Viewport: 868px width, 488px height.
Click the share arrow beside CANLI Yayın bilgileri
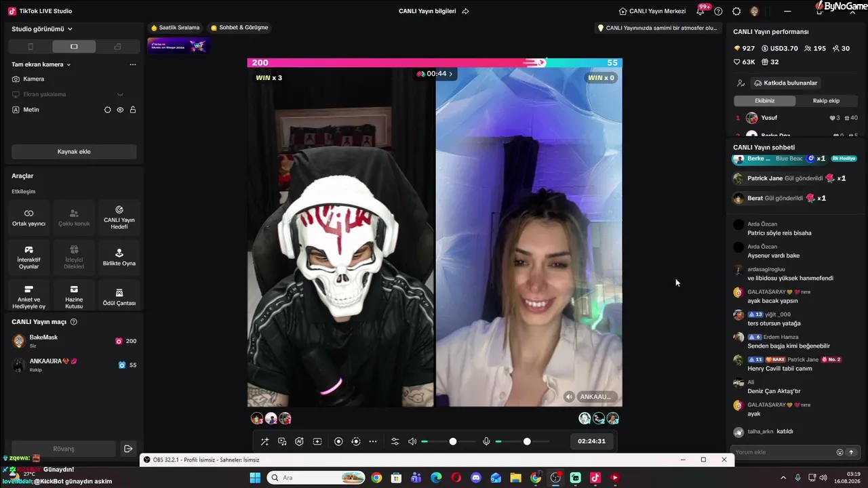(x=465, y=12)
